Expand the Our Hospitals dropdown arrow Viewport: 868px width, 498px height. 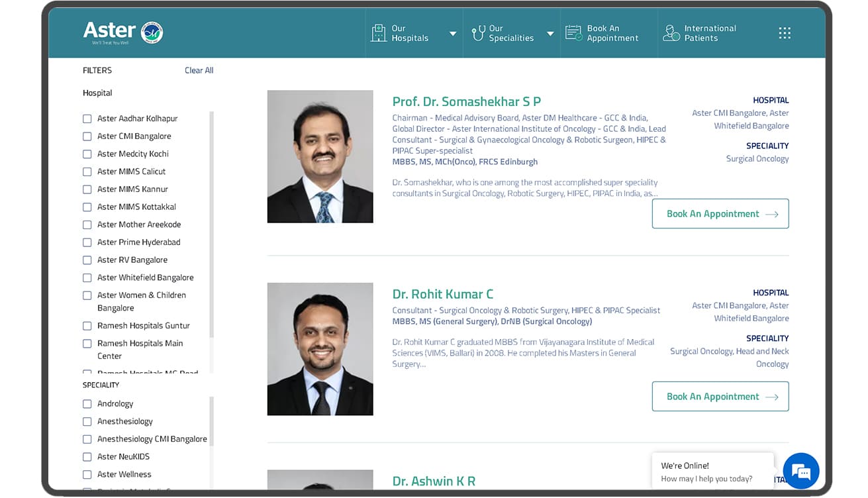click(x=453, y=34)
